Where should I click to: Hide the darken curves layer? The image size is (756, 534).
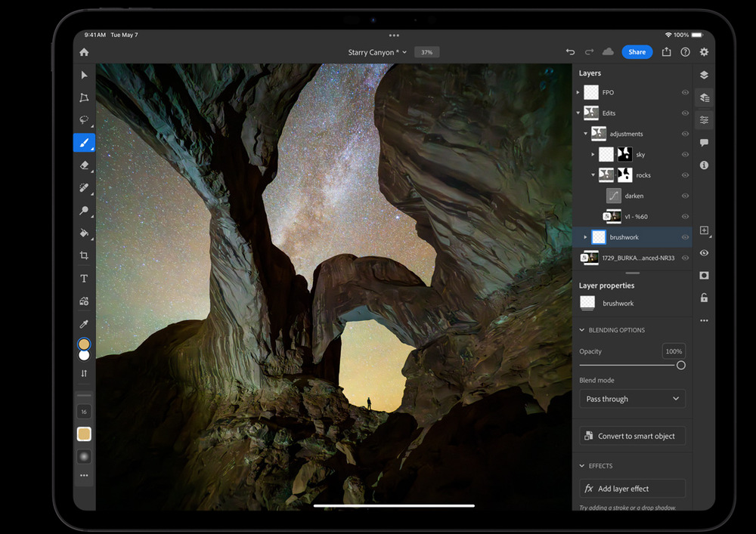[685, 196]
